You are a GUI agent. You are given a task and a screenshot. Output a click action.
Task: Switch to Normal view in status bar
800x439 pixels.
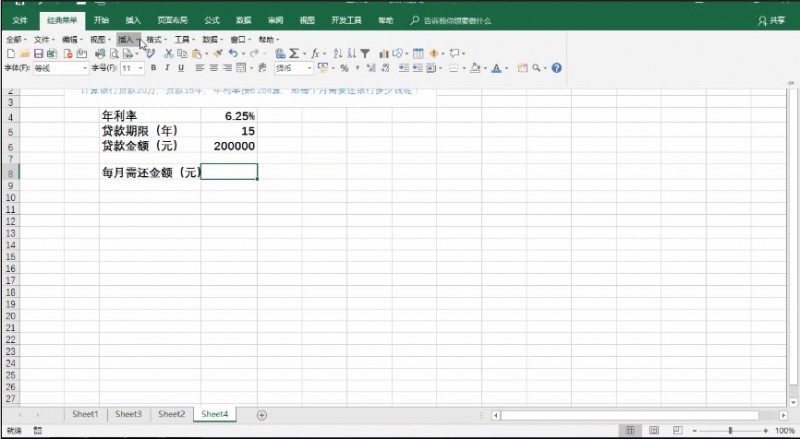tap(630, 430)
